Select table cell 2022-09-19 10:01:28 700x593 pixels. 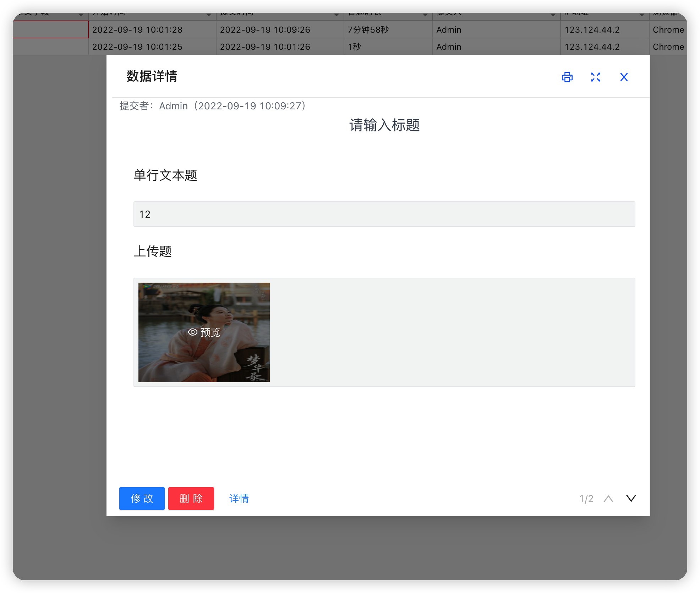coord(152,29)
